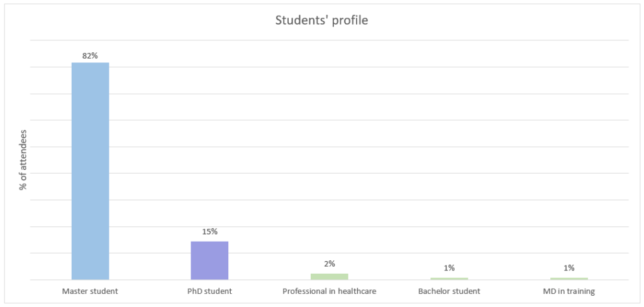Click the "% of attendees" axis label
The height and width of the screenshot is (307, 644).
click(23, 160)
